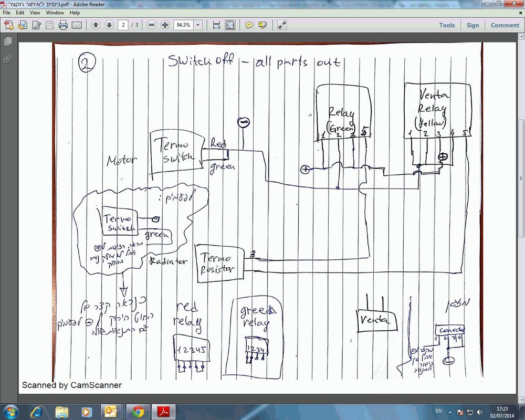Viewport: 525px width, 420px height.
Task: Open Windows Media Player from taskbar
Action: point(87,412)
